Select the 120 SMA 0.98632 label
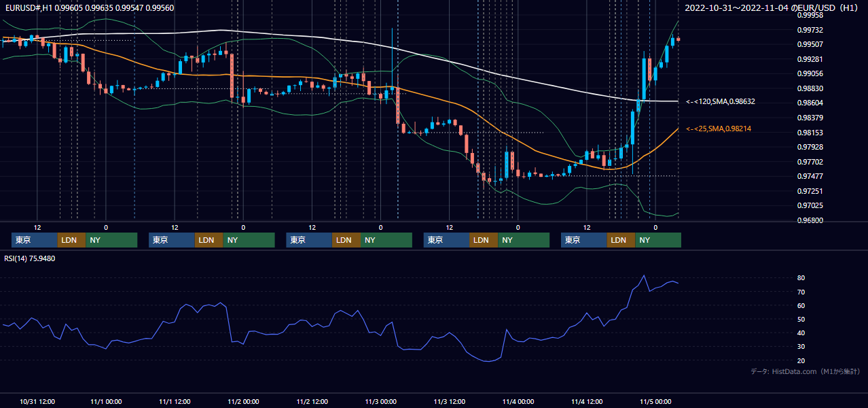 (x=721, y=101)
